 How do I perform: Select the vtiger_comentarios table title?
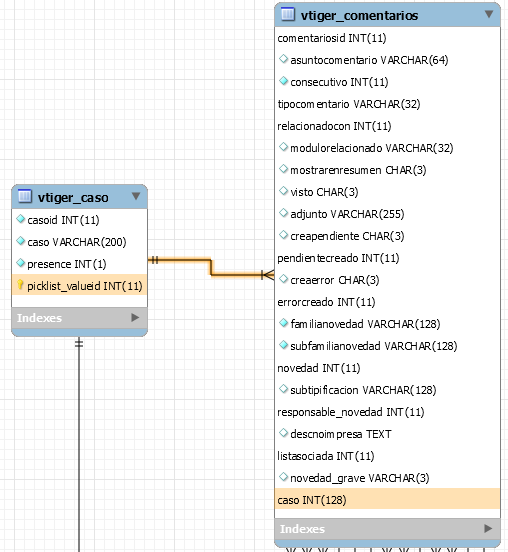(x=359, y=15)
